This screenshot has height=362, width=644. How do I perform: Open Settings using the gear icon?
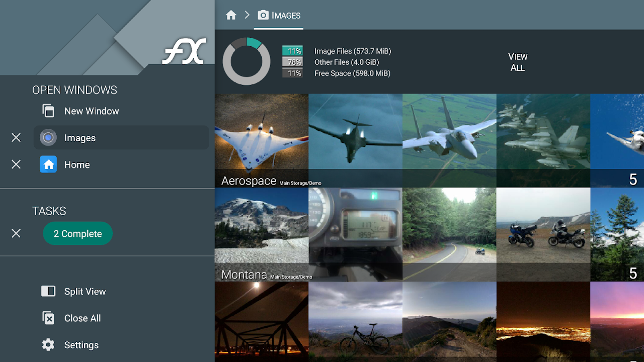[x=48, y=344]
